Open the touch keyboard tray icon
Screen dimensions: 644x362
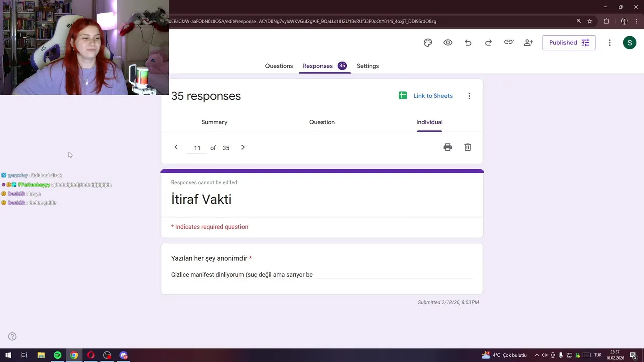(586, 355)
